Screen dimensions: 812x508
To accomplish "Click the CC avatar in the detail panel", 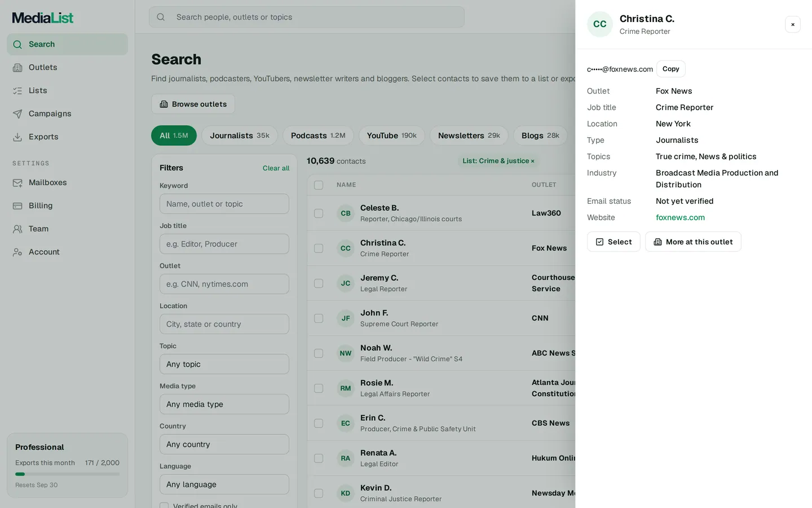I will (600, 24).
